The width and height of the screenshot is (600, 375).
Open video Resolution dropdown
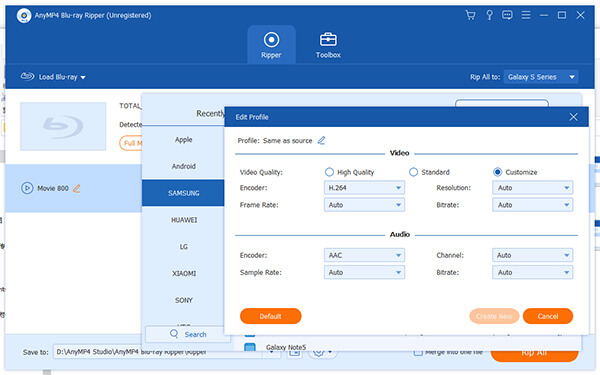[x=533, y=188]
